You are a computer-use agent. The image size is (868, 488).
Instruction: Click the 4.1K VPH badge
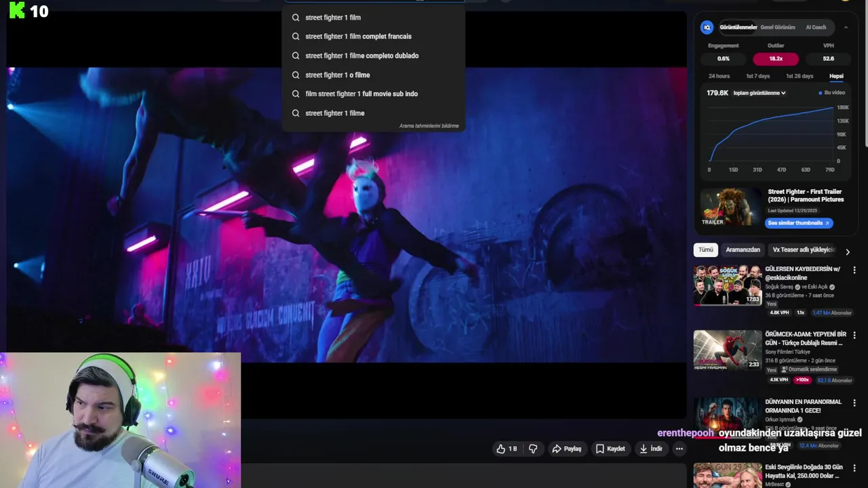[x=779, y=380]
